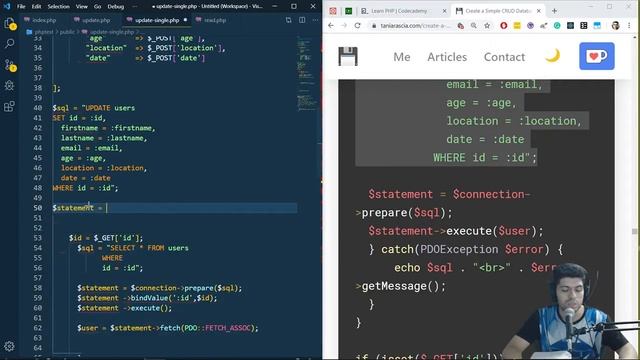Image resolution: width=640 pixels, height=360 pixels.
Task: Open the File menu in VS Code
Action: pos(21,7)
